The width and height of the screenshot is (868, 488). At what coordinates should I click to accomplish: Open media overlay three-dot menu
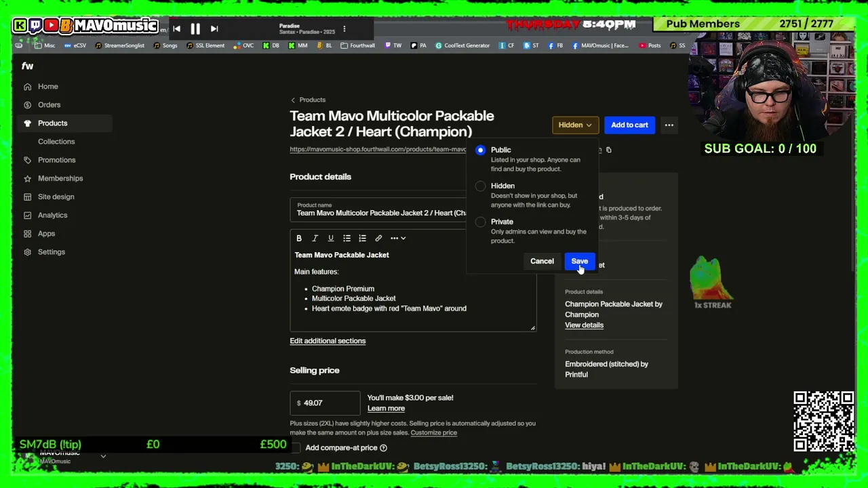pos(344,28)
